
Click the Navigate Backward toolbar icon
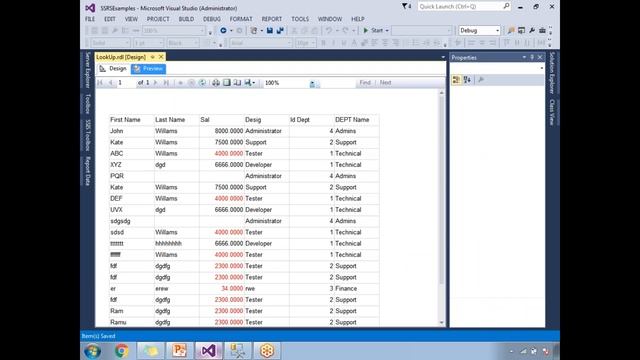pos(223,31)
